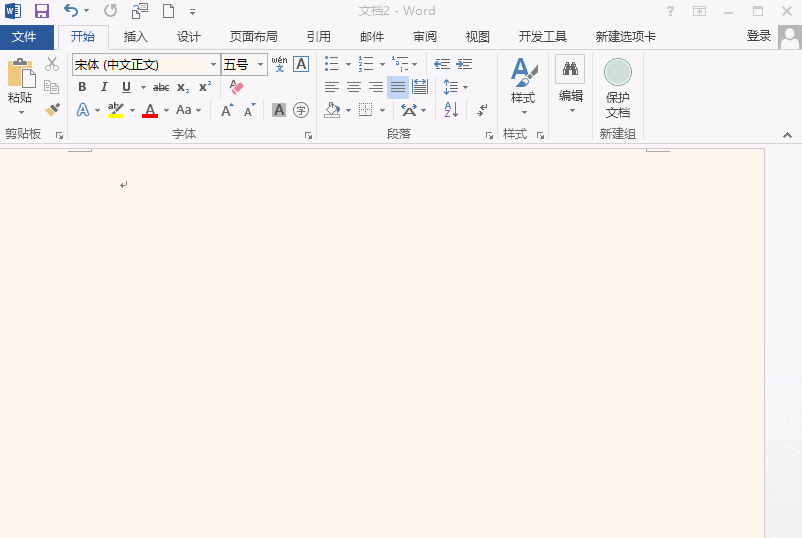Open the font size dropdown (五号)
Viewport: 802px width, 538px height.
261,65
